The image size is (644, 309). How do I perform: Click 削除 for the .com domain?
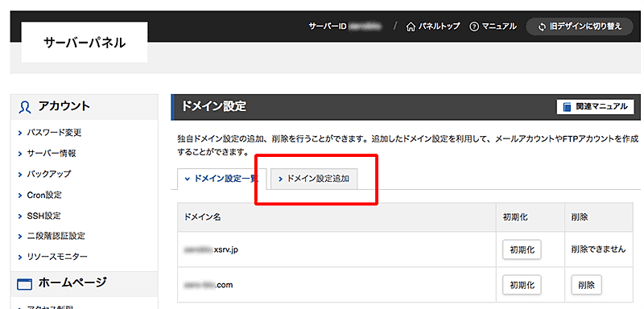[587, 284]
